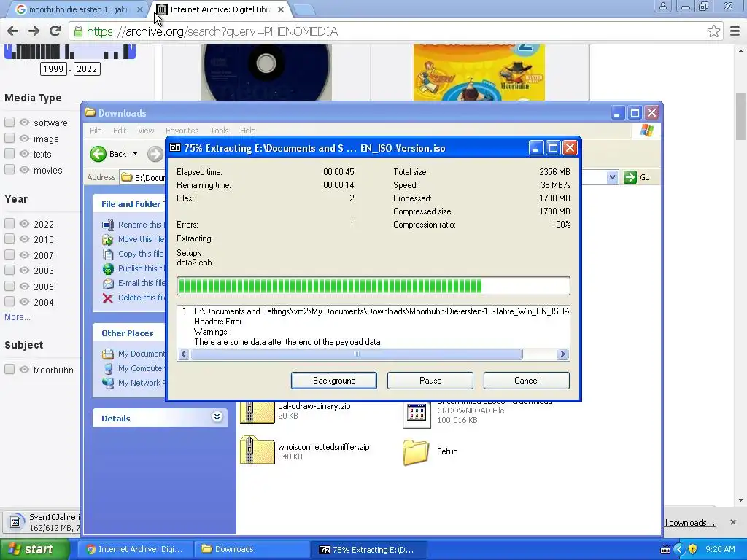Open Edit menu in Downloads window
This screenshot has width=747, height=560.
click(120, 131)
